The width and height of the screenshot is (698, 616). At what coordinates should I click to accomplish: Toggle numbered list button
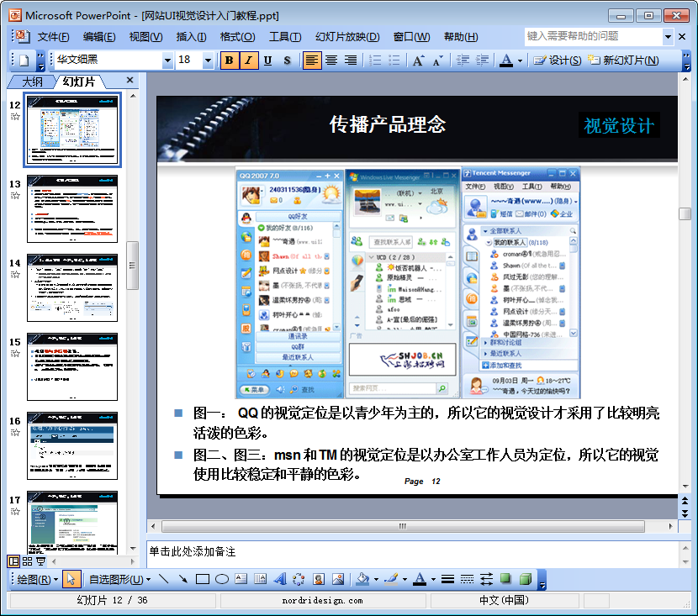point(375,61)
